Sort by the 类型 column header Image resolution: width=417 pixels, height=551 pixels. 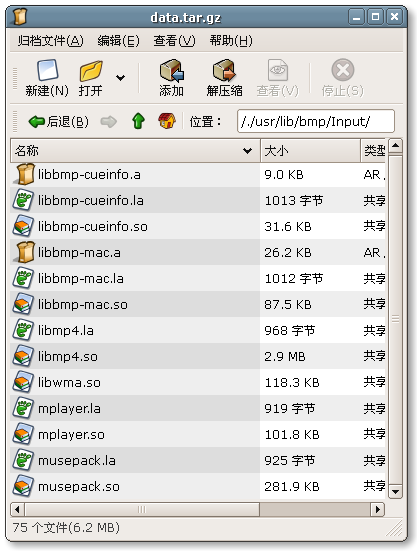[x=373, y=151]
